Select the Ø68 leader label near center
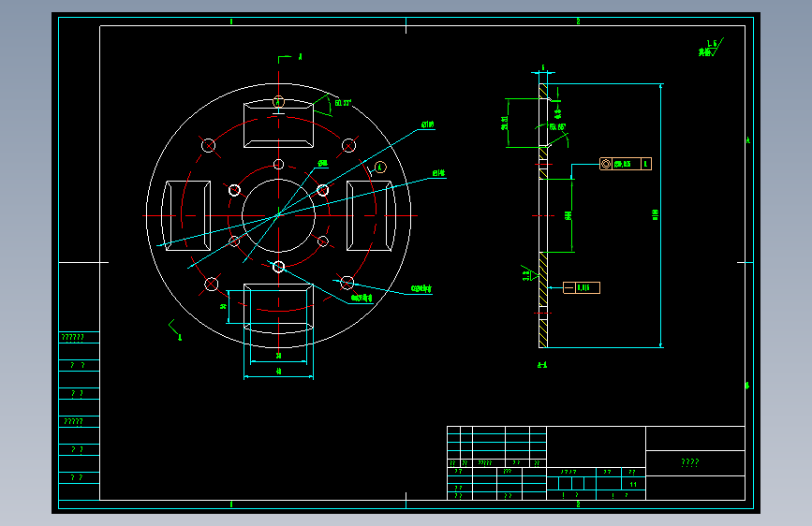Image resolution: width=812 pixels, height=526 pixels. [x=322, y=164]
